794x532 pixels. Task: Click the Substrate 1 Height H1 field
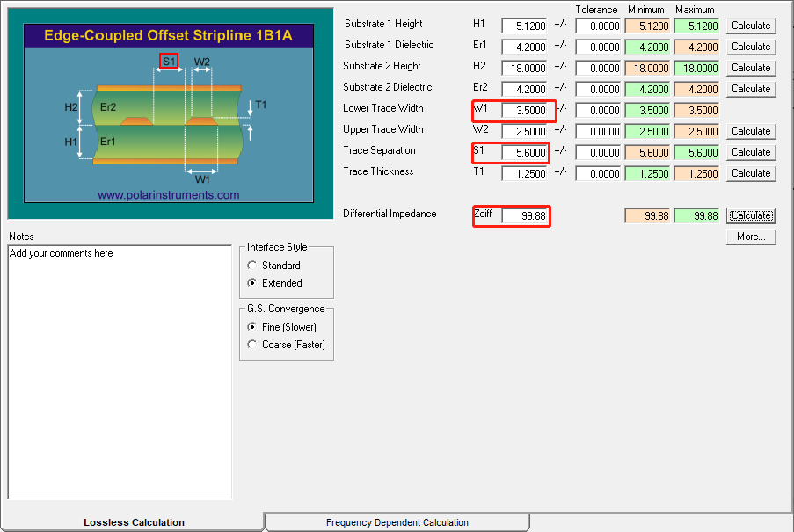tap(524, 26)
